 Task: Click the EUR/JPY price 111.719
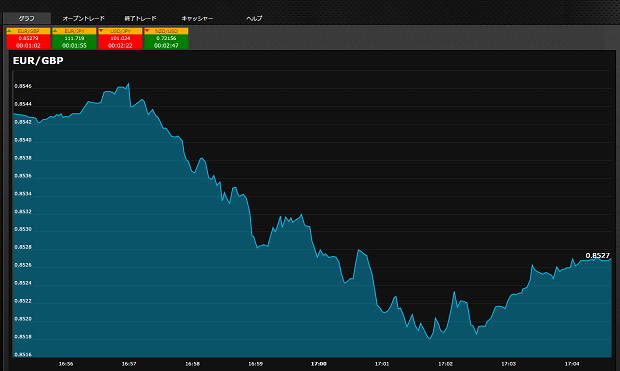74,38
